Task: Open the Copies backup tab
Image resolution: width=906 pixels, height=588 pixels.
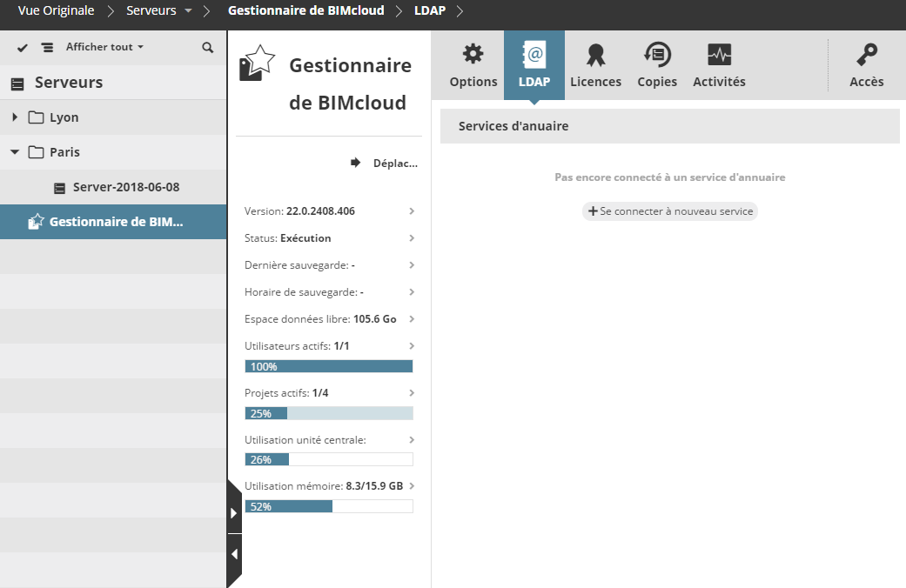Action: (x=657, y=65)
